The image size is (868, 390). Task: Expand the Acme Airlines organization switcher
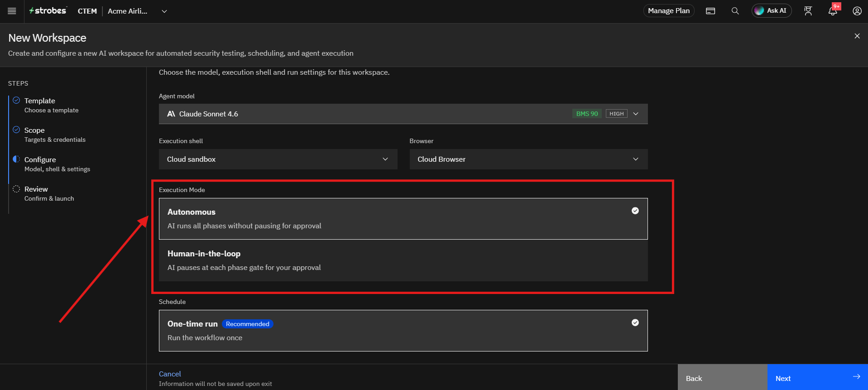click(138, 11)
